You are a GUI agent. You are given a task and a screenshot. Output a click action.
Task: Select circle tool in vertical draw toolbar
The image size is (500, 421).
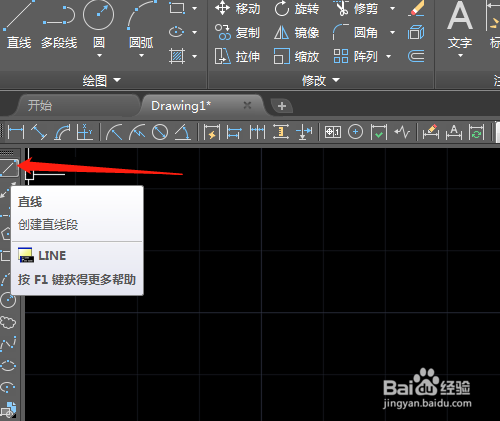[8, 300]
